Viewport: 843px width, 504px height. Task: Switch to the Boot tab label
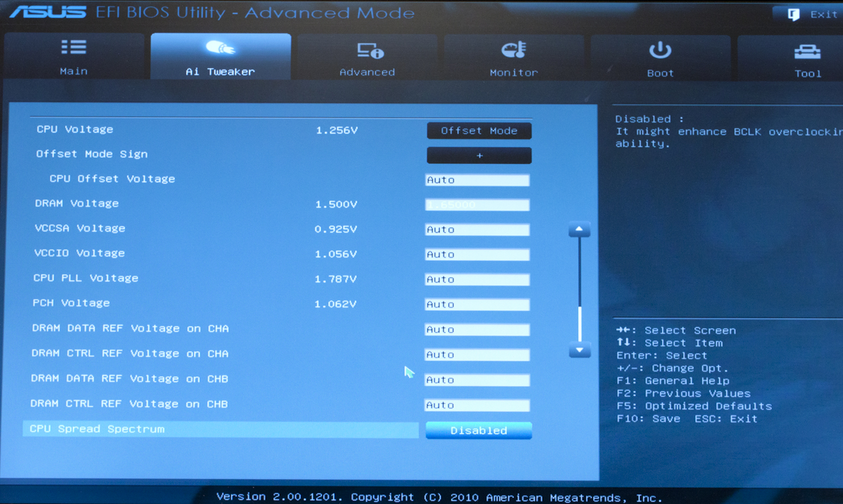pyautogui.click(x=660, y=73)
